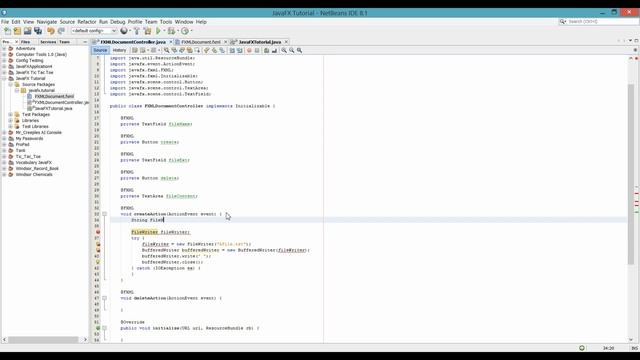Screen dimensions: 640x360
Task: Switch editor to Source view
Action: click(100, 50)
